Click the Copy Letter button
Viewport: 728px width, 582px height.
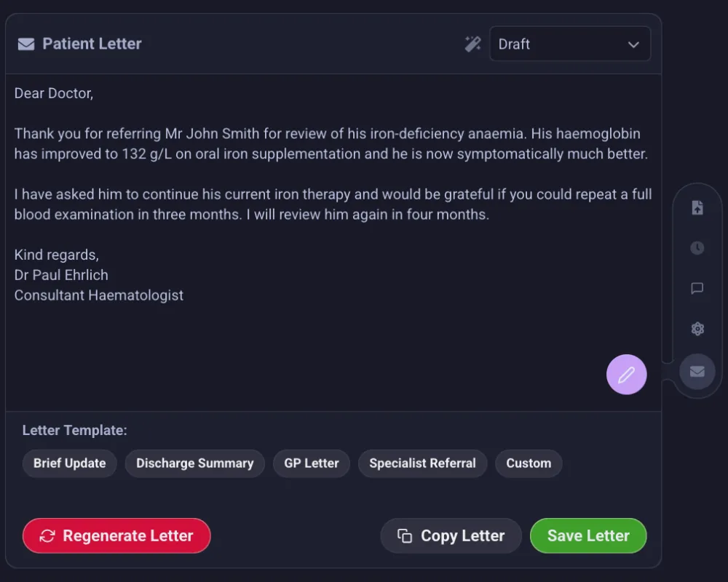click(x=451, y=535)
